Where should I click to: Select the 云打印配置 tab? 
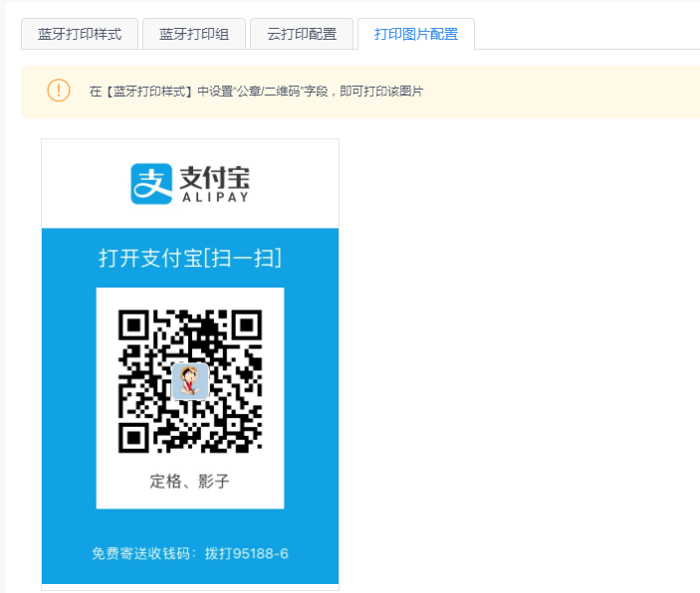click(302, 34)
